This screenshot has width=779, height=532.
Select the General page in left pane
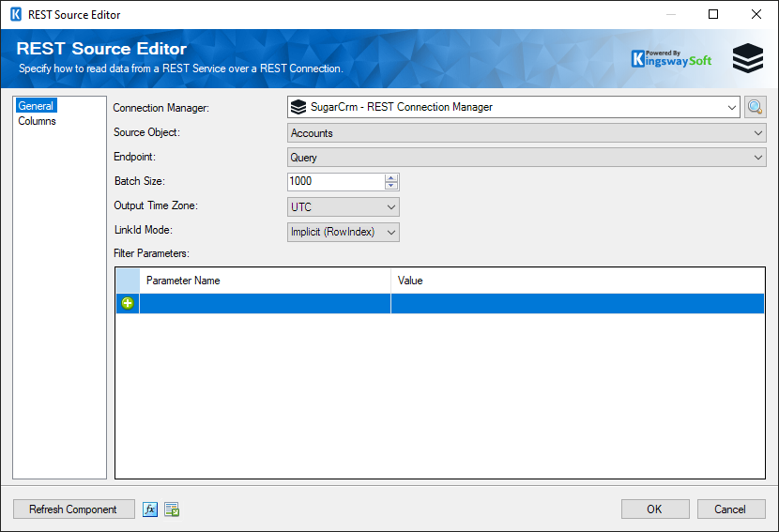tap(36, 106)
